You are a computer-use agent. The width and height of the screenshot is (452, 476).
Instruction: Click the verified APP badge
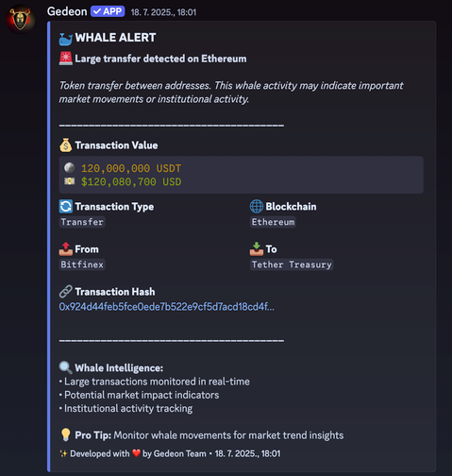(x=108, y=11)
